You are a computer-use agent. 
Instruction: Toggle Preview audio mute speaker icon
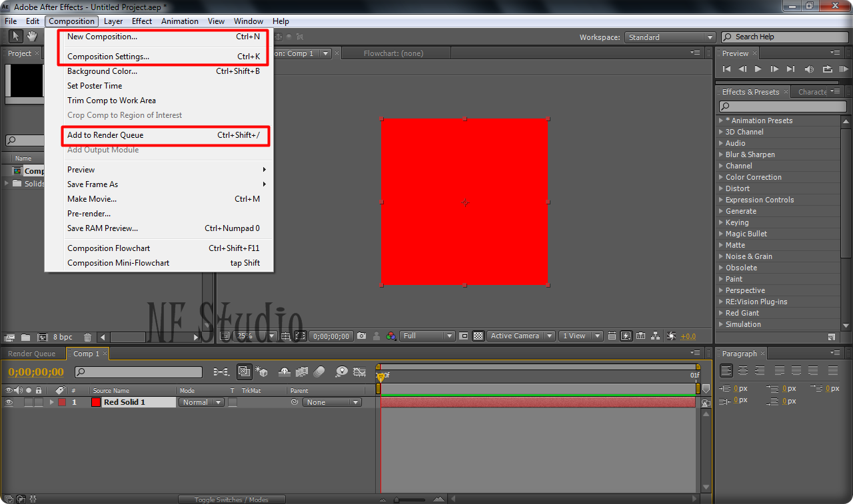[x=809, y=69]
